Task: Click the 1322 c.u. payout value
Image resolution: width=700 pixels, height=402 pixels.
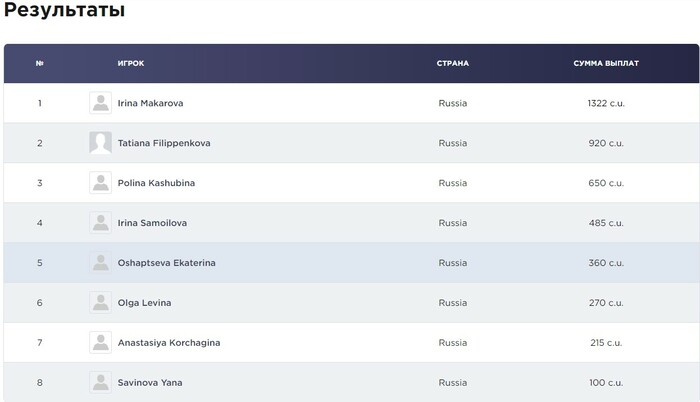Action: (606, 103)
